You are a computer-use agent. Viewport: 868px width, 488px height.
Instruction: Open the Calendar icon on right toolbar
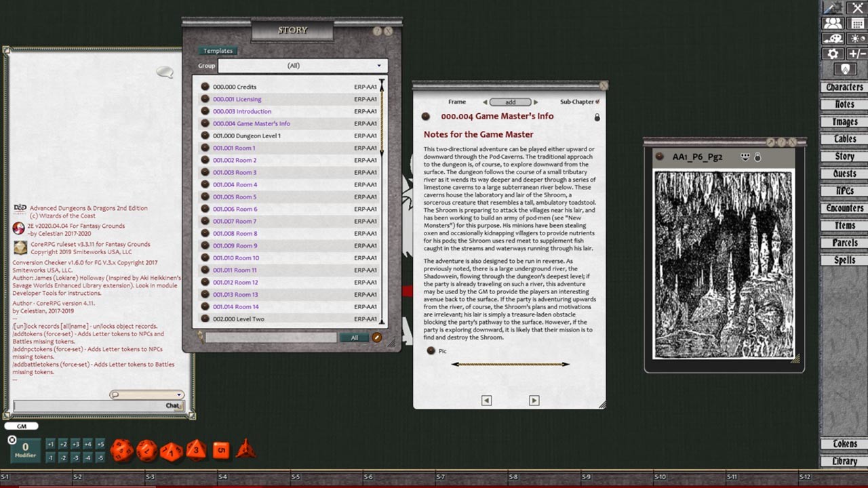point(856,23)
